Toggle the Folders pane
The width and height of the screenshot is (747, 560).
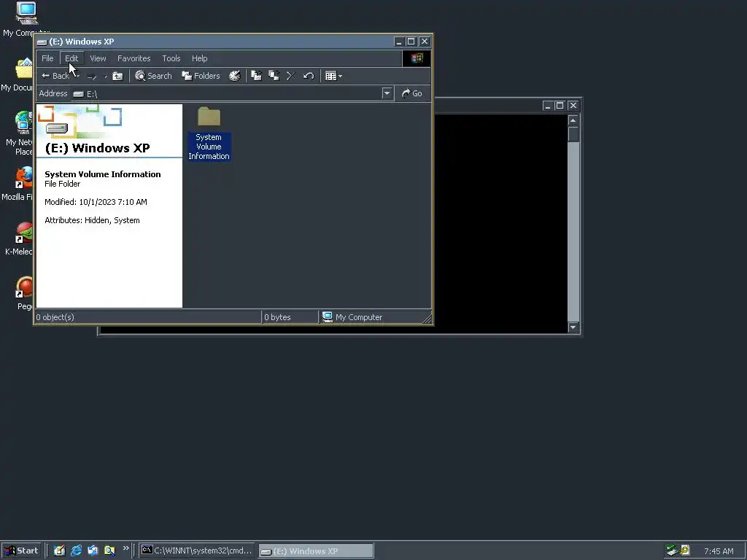[201, 76]
